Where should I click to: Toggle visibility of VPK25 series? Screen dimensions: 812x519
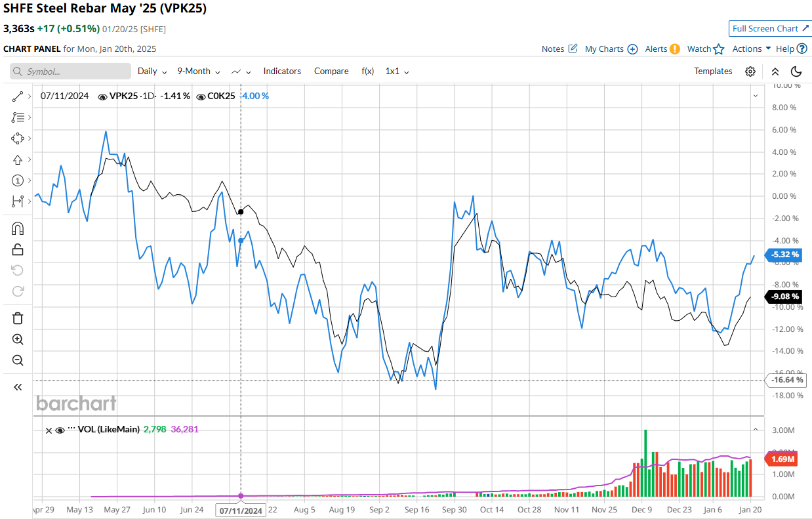pos(102,96)
